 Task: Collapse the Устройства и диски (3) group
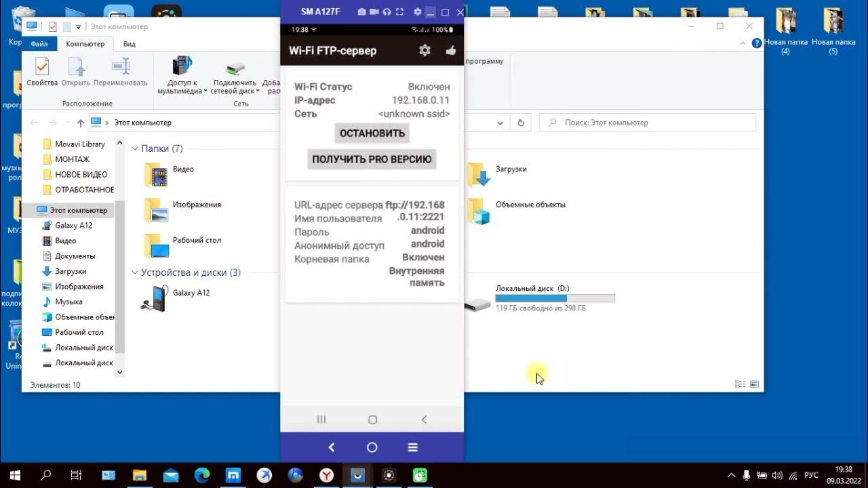[135, 272]
